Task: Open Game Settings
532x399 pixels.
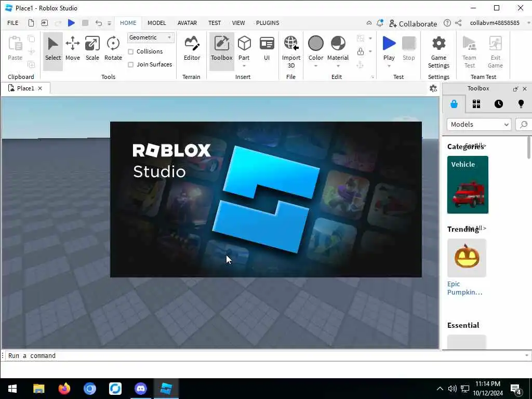Action: pos(438,51)
